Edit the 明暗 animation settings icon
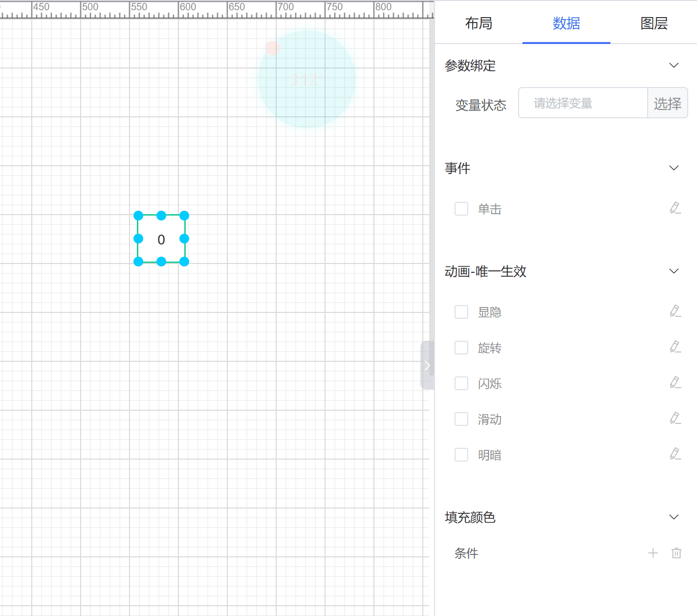This screenshot has height=616, width=697. [675, 454]
